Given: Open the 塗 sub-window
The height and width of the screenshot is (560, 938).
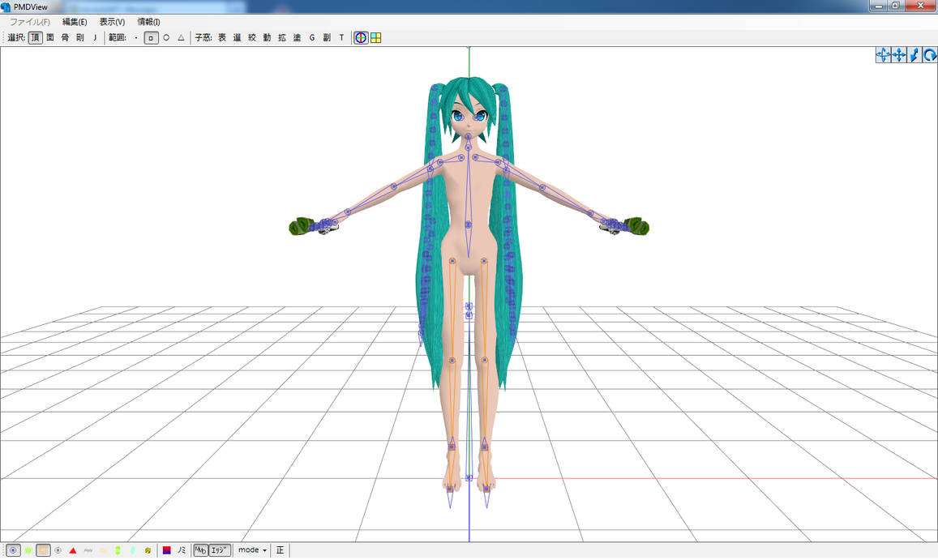Looking at the screenshot, I should coord(297,38).
